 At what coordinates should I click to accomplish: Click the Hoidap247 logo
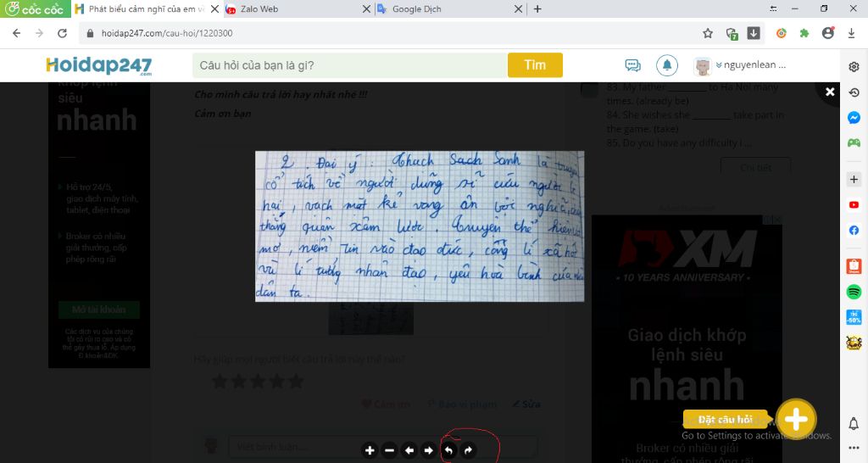tap(98, 65)
